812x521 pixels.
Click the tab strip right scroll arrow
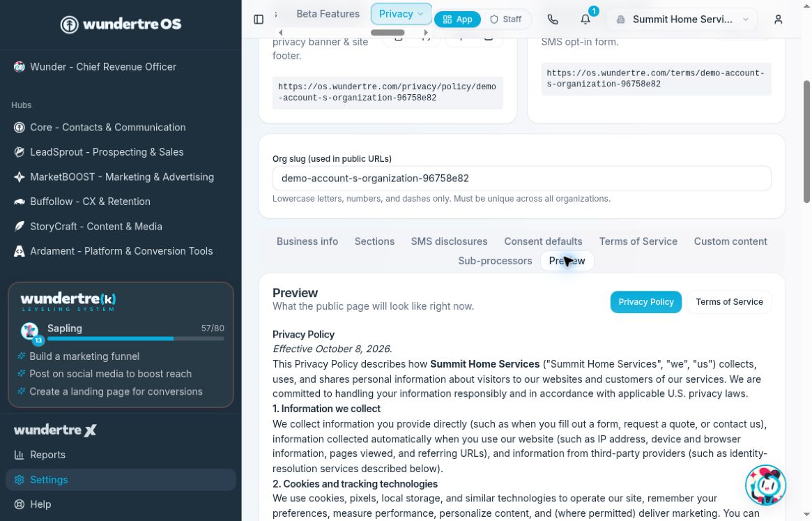pyautogui.click(x=426, y=33)
